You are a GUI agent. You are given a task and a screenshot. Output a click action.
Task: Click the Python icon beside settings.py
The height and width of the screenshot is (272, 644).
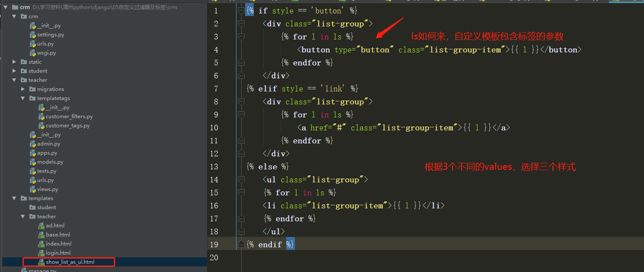pos(33,35)
